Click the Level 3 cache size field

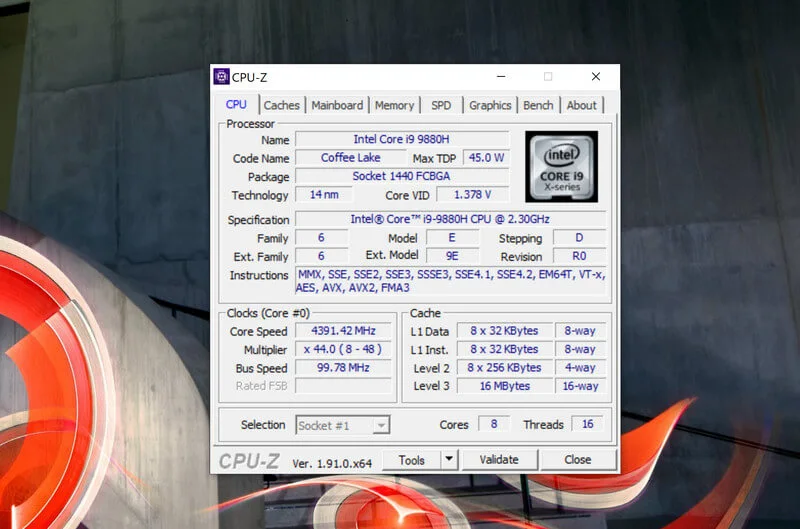tap(504, 386)
